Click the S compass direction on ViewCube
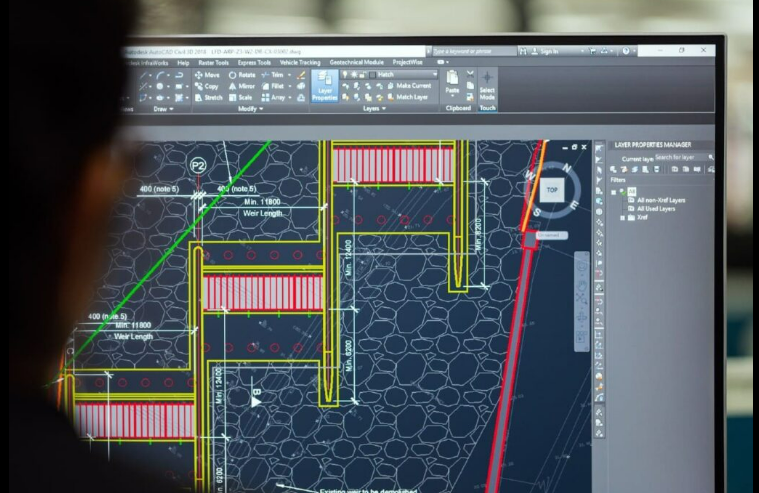Image resolution: width=759 pixels, height=493 pixels. 537,212
